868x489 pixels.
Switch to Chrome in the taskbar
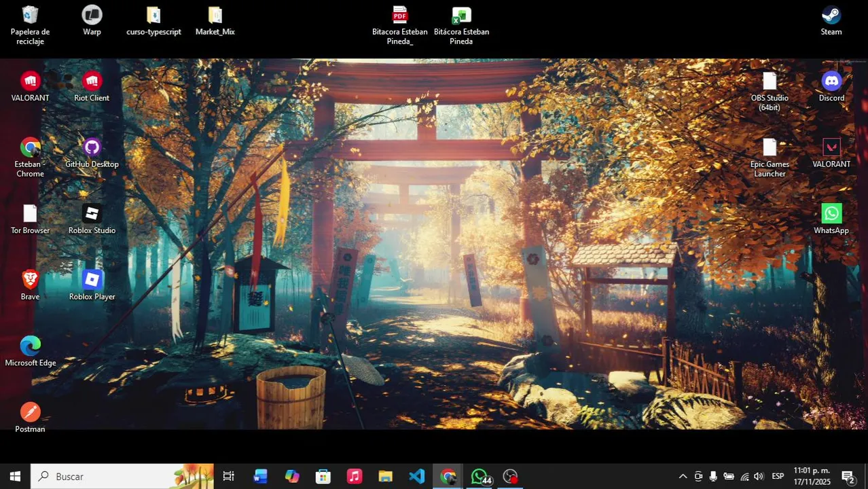pos(448,476)
